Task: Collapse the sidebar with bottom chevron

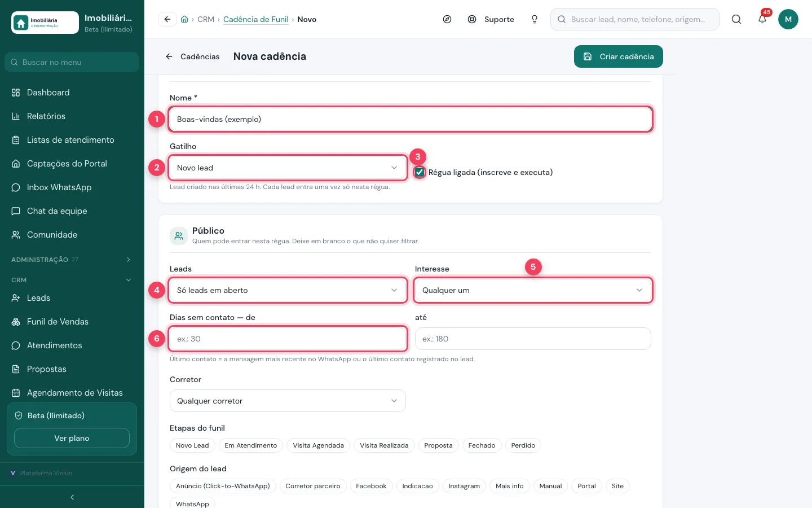Action: pyautogui.click(x=72, y=497)
